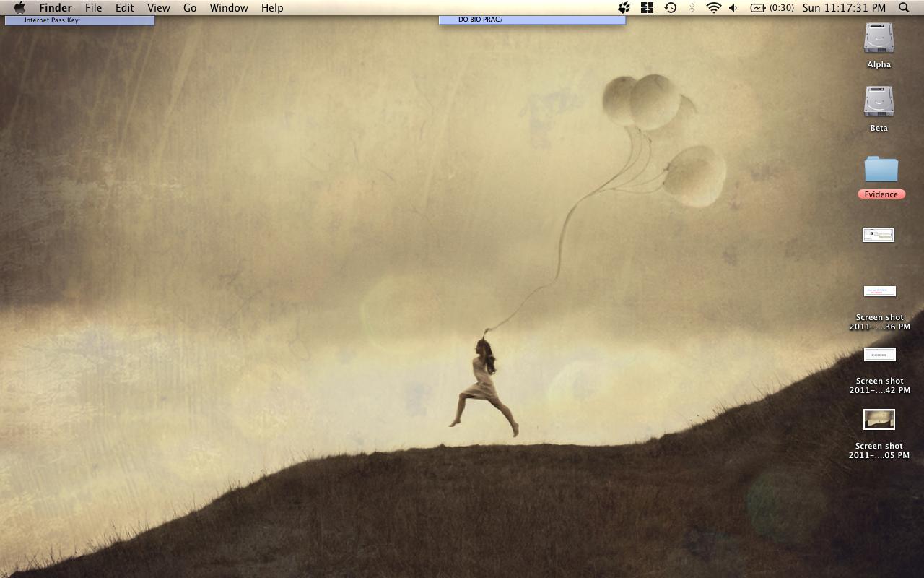Click the battery charging status icon
Image resolution: width=924 pixels, height=578 pixels.
pos(758,8)
